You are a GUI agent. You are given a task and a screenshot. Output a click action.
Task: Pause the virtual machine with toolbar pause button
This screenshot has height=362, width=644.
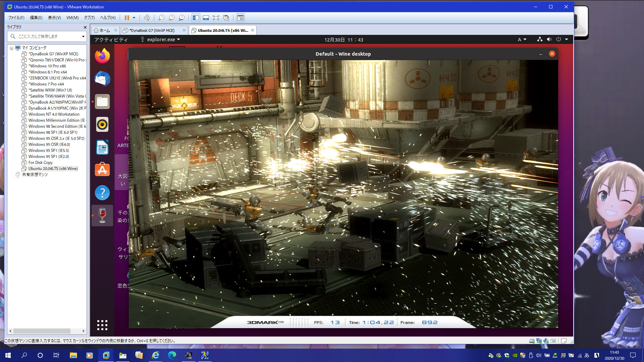(x=127, y=18)
